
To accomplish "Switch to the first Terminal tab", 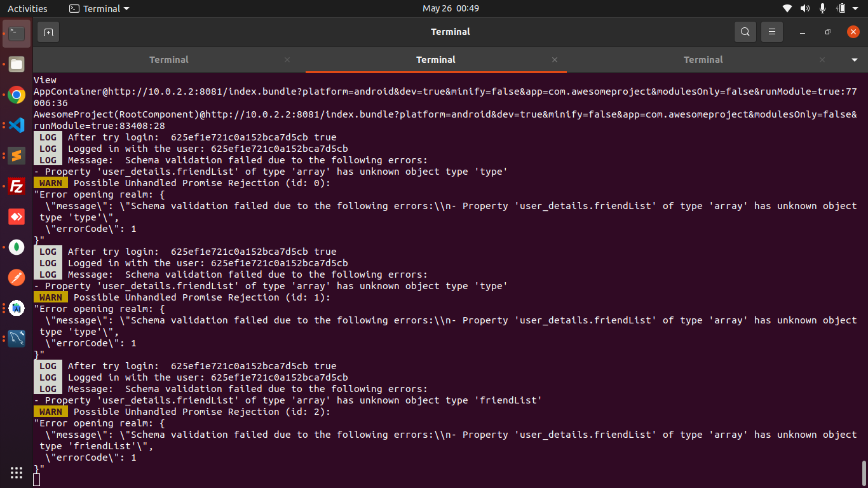I will [x=169, y=60].
